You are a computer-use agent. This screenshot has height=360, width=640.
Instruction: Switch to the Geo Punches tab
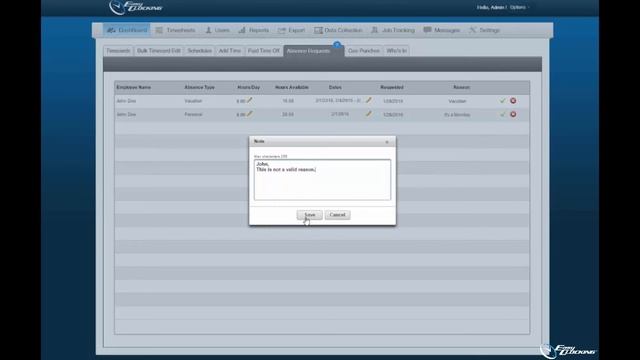[364, 51]
